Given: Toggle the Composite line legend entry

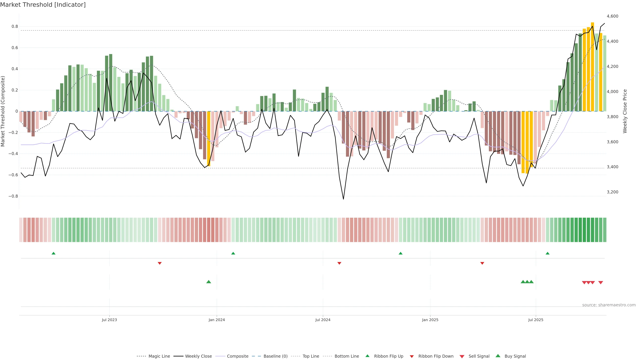Looking at the screenshot, I should click(x=237, y=356).
